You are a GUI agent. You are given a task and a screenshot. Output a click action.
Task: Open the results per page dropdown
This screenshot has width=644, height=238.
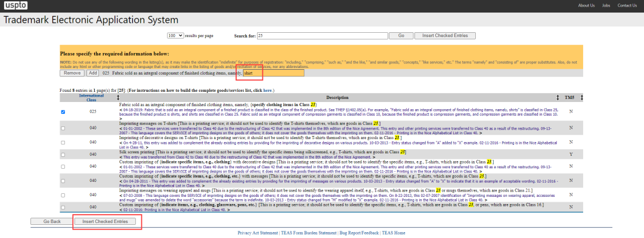tap(175, 36)
